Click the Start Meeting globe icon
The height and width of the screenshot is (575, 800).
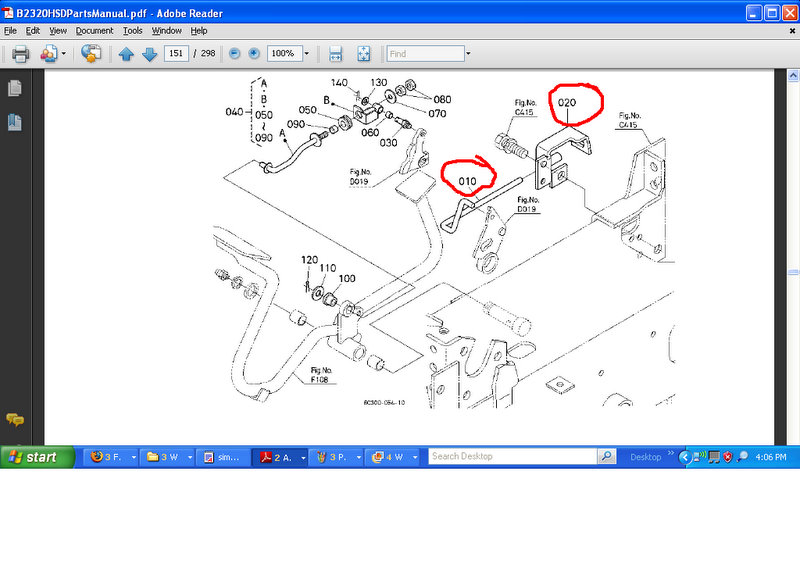click(91, 54)
